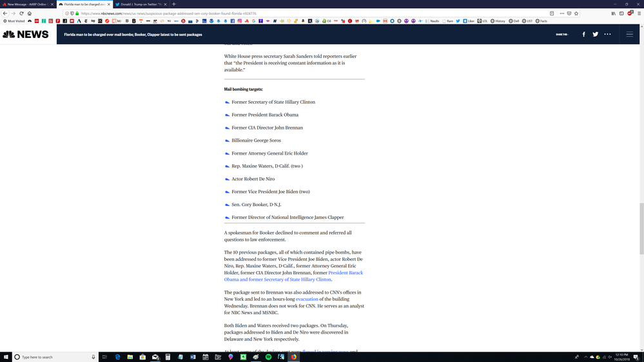Viewport: 644px width, 362px height.
Task: Open Firefox library icon
Action: click(x=614, y=14)
